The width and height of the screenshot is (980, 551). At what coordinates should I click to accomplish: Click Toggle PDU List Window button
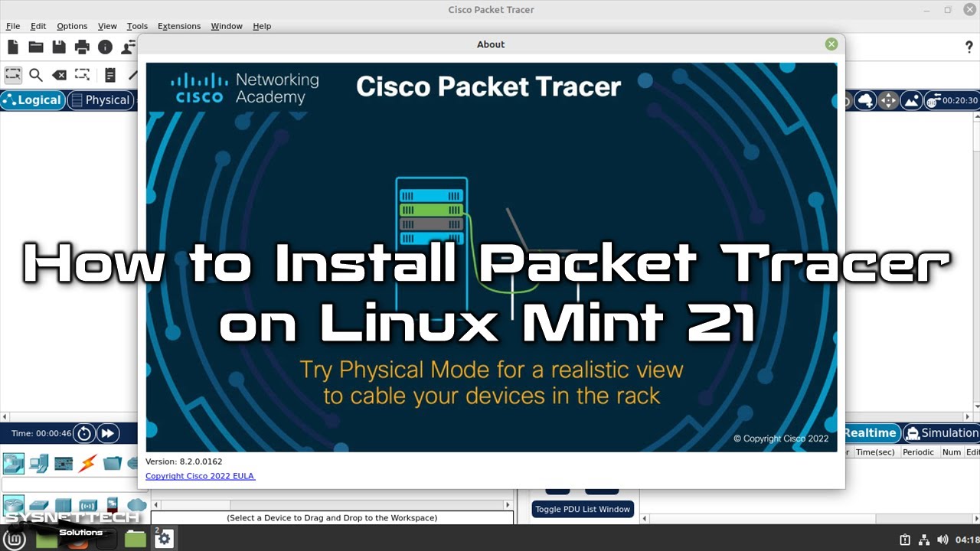coord(583,509)
